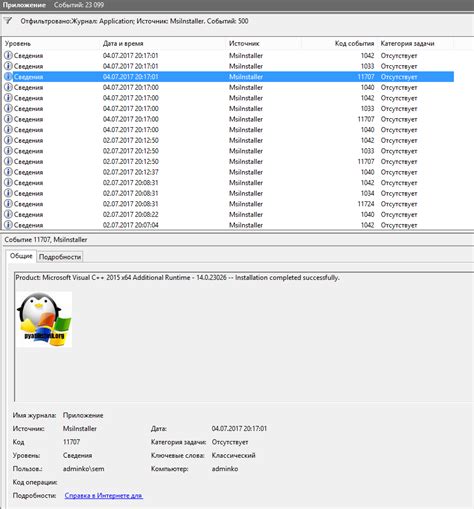
Task: Select event 1033 at 04.07.2017 20:17:01
Action: coord(228,66)
